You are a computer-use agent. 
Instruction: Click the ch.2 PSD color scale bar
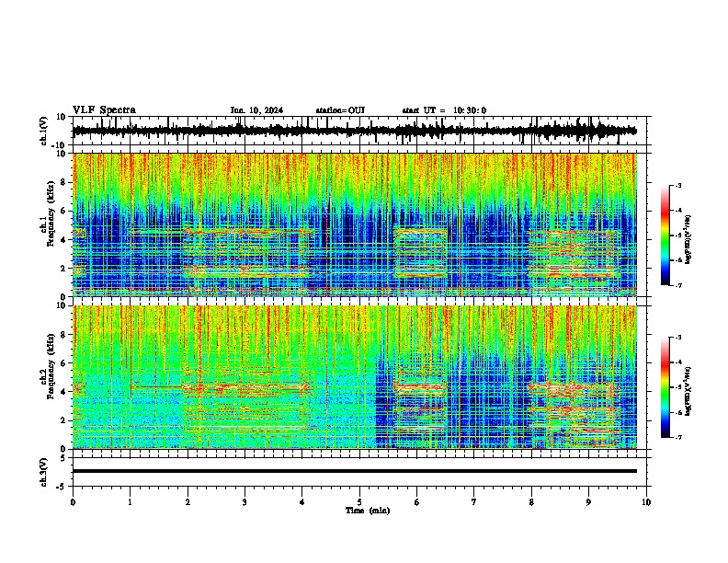[x=665, y=387]
